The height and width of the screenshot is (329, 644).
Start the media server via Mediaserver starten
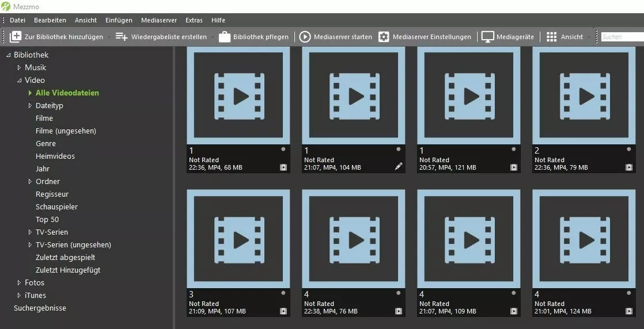click(336, 37)
